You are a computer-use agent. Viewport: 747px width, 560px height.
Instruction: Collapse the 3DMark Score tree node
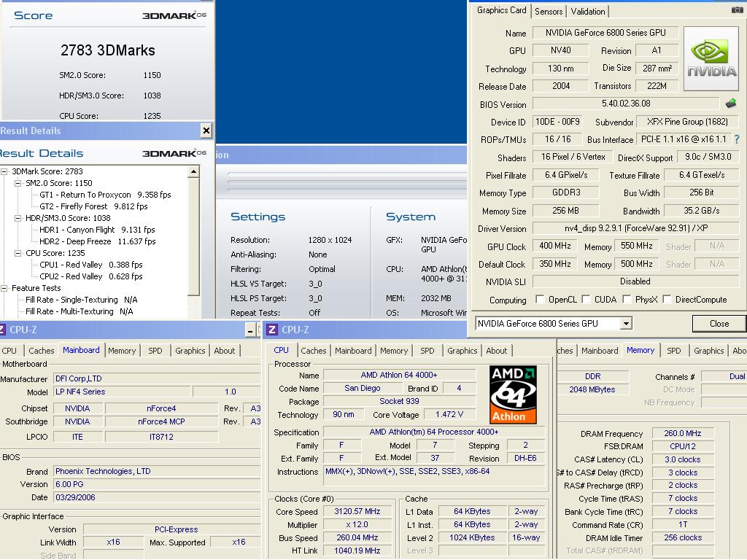[4, 171]
